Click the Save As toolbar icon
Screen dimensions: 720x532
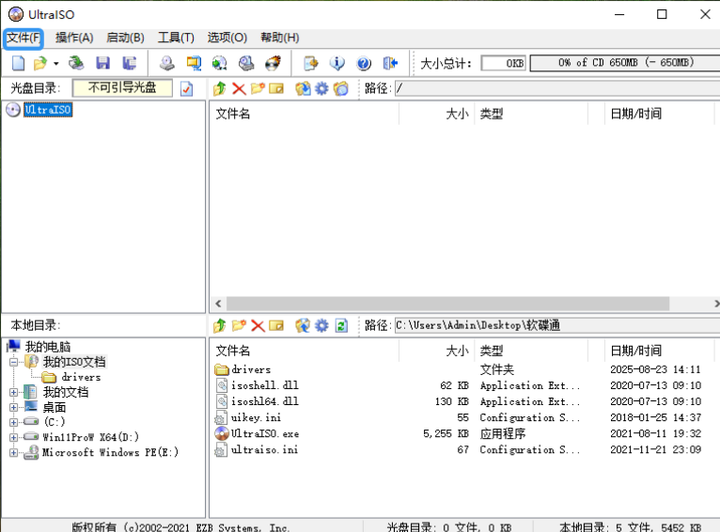129,63
